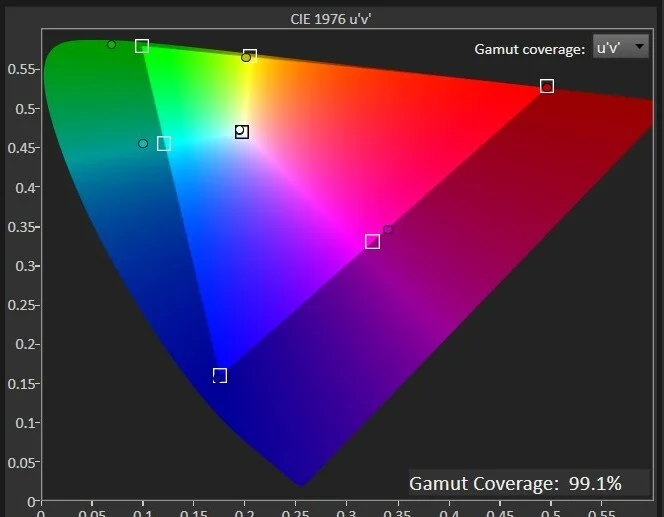This screenshot has width=664, height=517.
Task: Click the magenta secondary target square
Action: [372, 242]
